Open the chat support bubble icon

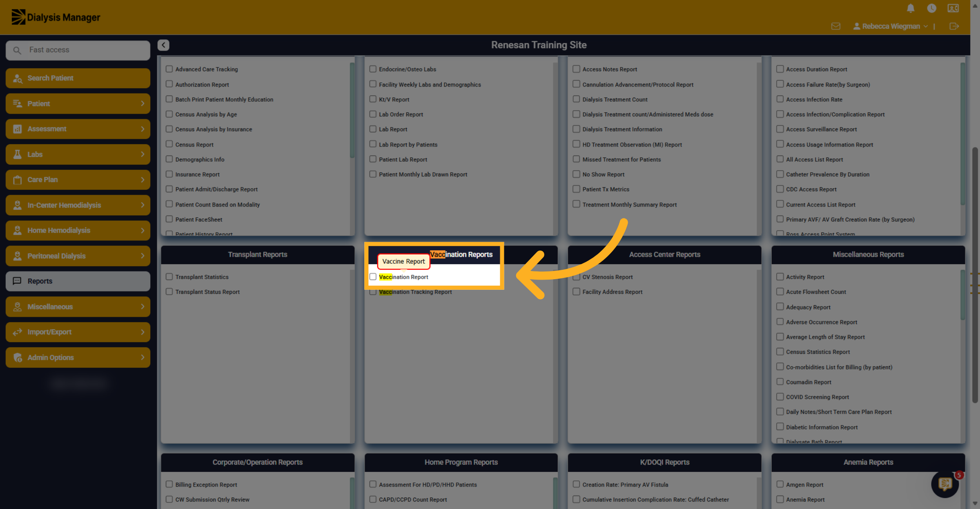945,485
